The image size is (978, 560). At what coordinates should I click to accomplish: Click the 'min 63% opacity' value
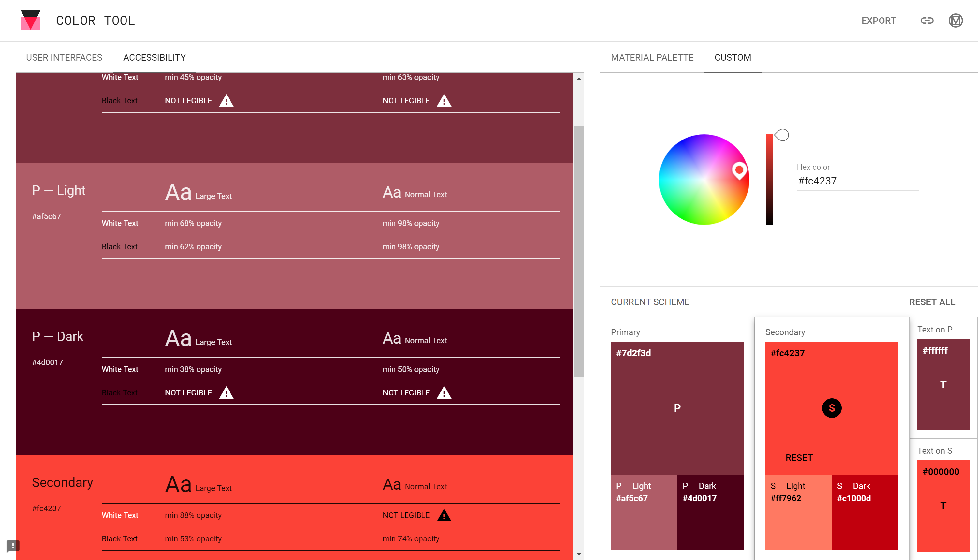pyautogui.click(x=411, y=77)
